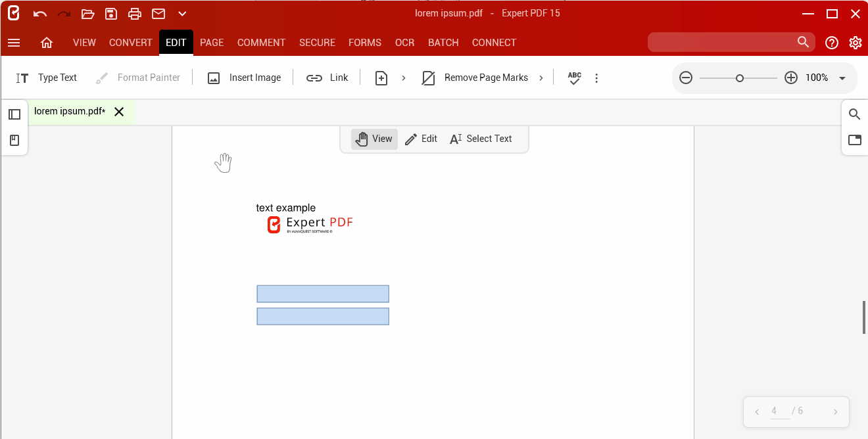Click the page number field showing 4
This screenshot has width=868, height=439.
coord(780,411)
